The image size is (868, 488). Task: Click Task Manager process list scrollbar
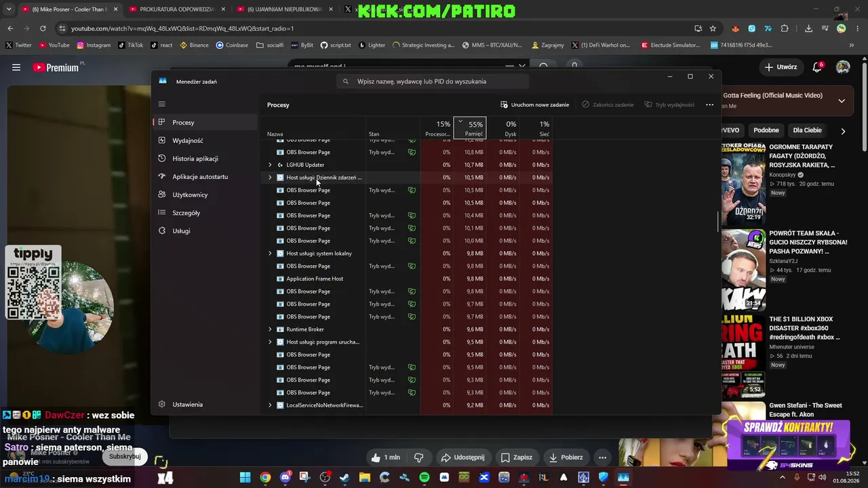(x=718, y=222)
